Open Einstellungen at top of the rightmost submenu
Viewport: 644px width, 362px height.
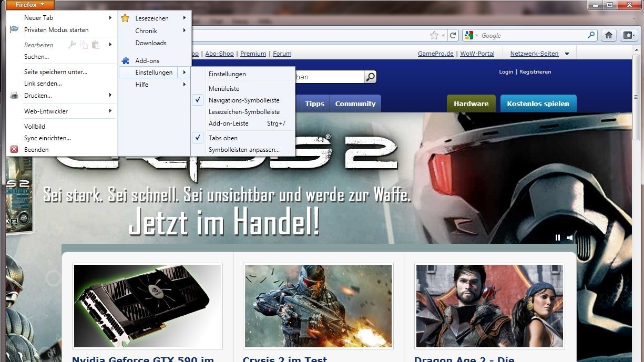(227, 74)
